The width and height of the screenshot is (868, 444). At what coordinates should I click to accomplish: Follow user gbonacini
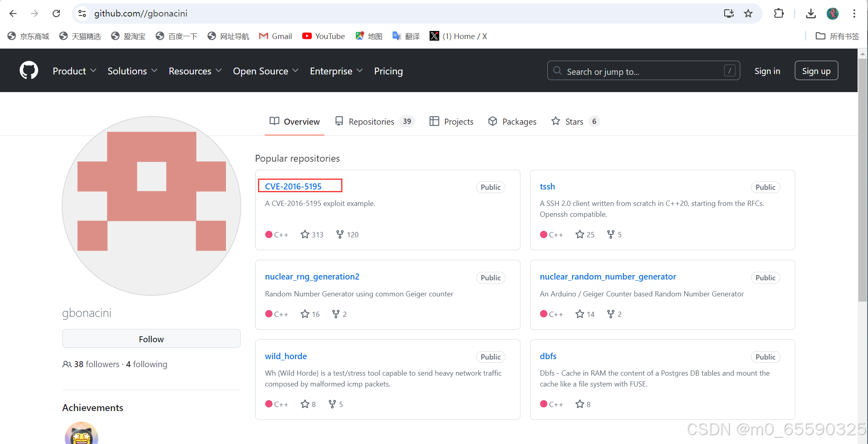click(151, 339)
